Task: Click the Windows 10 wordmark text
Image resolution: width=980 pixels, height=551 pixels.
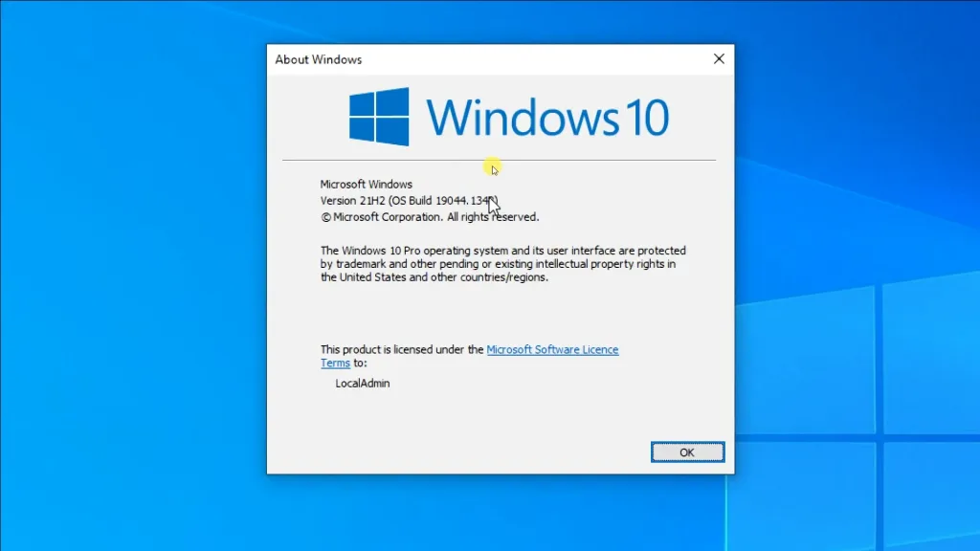Action: click(548, 117)
